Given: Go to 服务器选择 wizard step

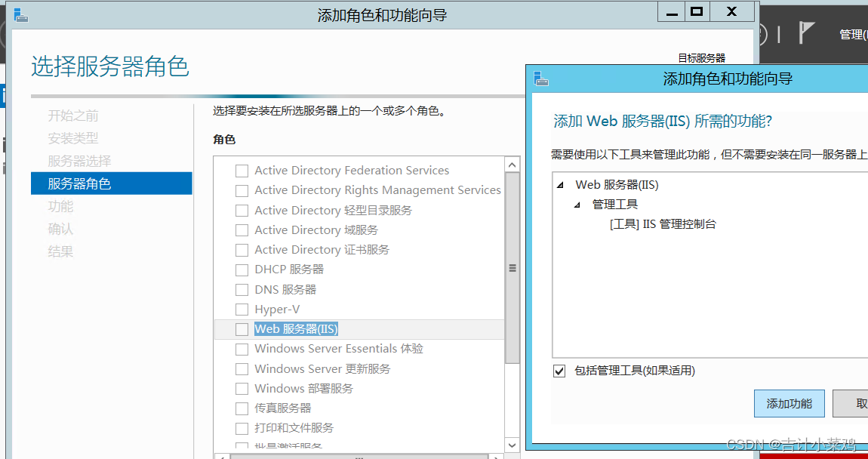Looking at the screenshot, I should click(x=79, y=161).
